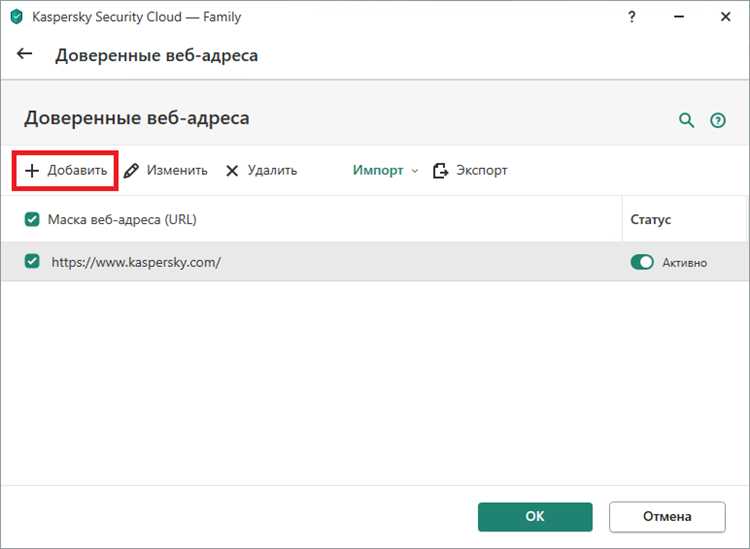Image resolution: width=750 pixels, height=549 pixels.
Task: Confirm with the OK button
Action: (x=535, y=516)
